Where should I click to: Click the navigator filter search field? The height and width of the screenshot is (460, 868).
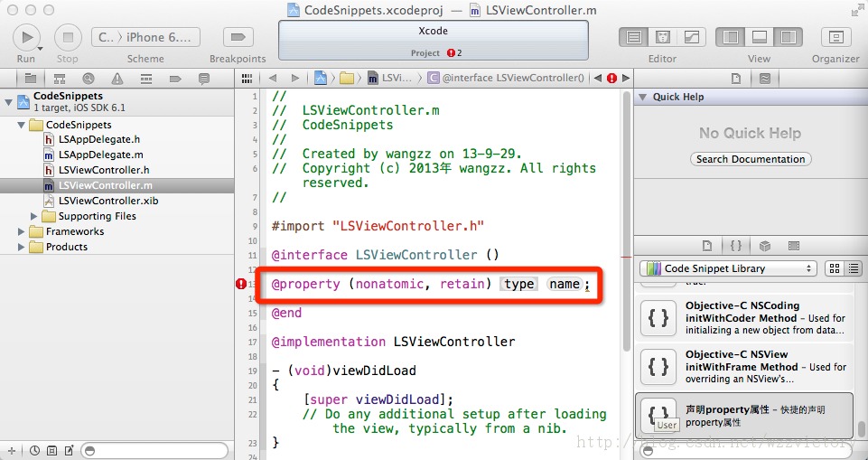154,450
